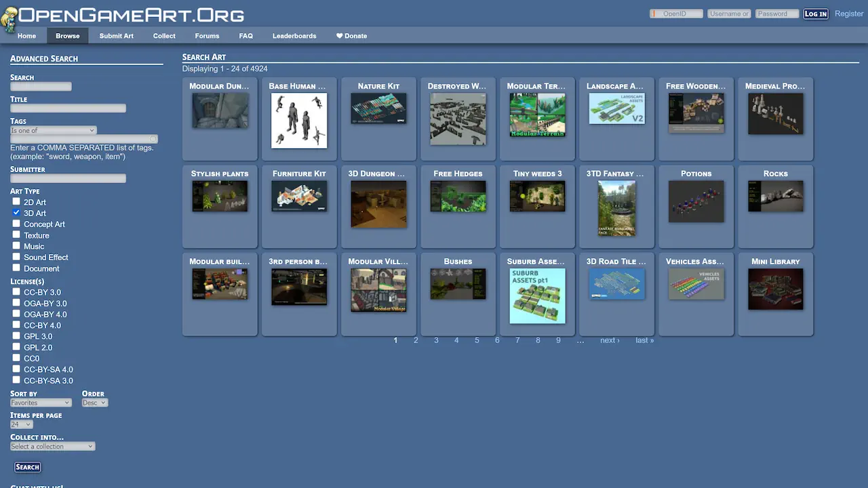Open the Sort by Favorites dropdown
The width and height of the screenshot is (868, 488).
[x=41, y=403]
